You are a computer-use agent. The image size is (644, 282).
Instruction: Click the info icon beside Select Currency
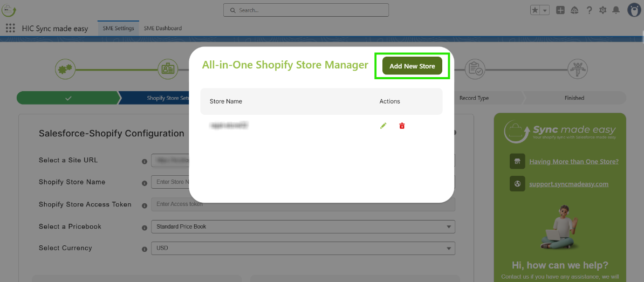click(145, 249)
